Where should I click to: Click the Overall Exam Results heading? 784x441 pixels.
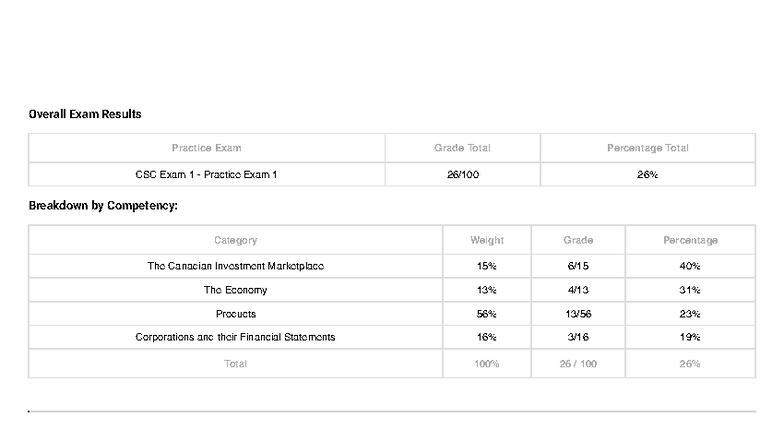pyautogui.click(x=85, y=114)
